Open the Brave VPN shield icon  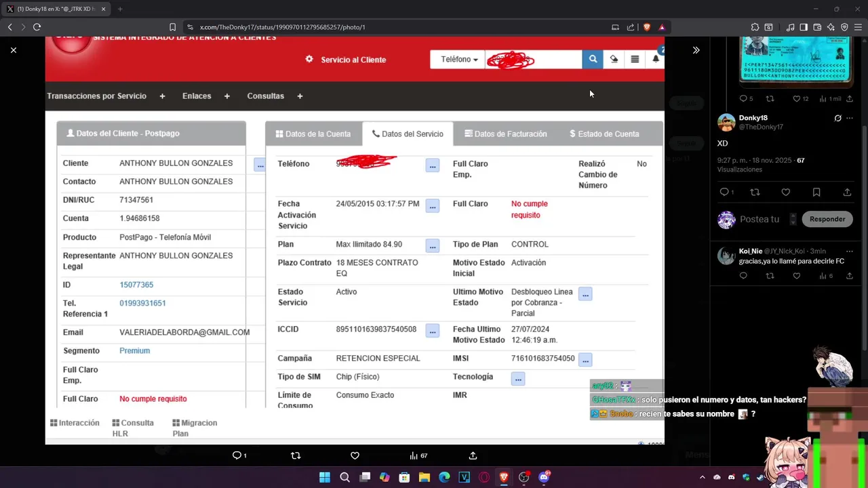(844, 27)
